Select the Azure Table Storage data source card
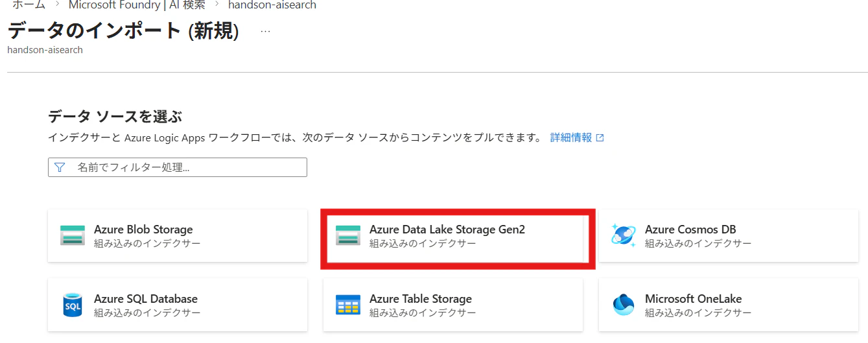The width and height of the screenshot is (868, 343). point(453,305)
